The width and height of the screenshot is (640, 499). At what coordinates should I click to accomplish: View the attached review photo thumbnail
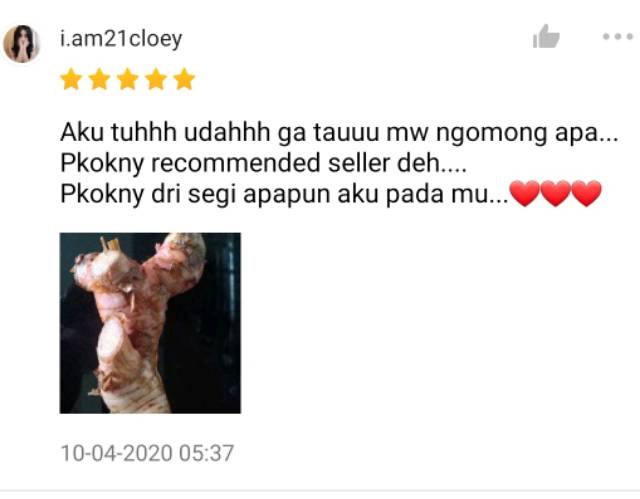pyautogui.click(x=150, y=323)
